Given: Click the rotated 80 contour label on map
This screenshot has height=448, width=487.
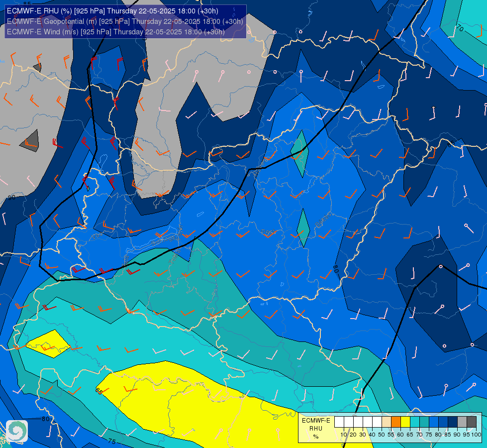Looking at the screenshot, I should pos(335,269).
